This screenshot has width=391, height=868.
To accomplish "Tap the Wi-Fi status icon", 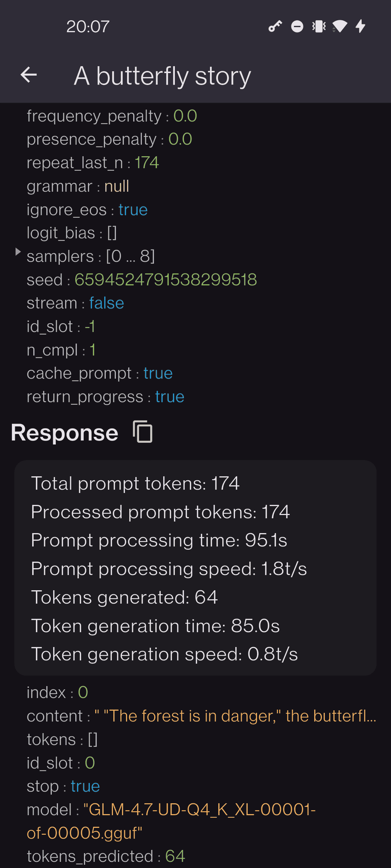I will (340, 26).
